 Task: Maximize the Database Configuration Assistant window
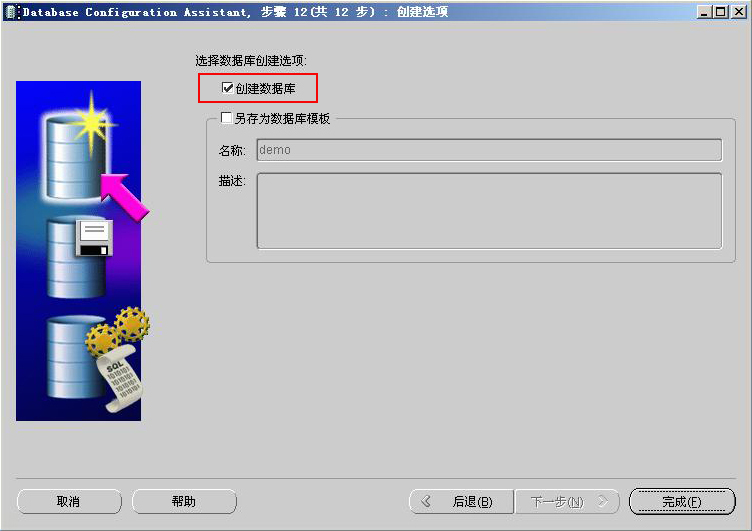(x=721, y=12)
